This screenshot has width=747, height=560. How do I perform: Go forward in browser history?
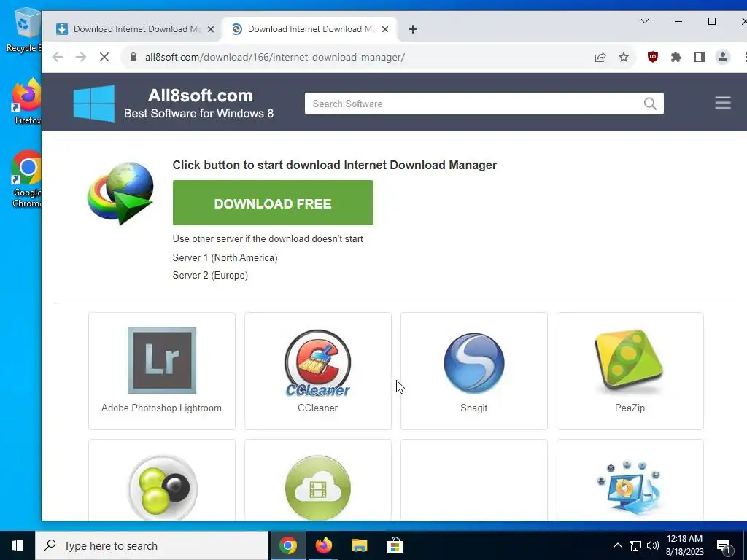[81, 57]
